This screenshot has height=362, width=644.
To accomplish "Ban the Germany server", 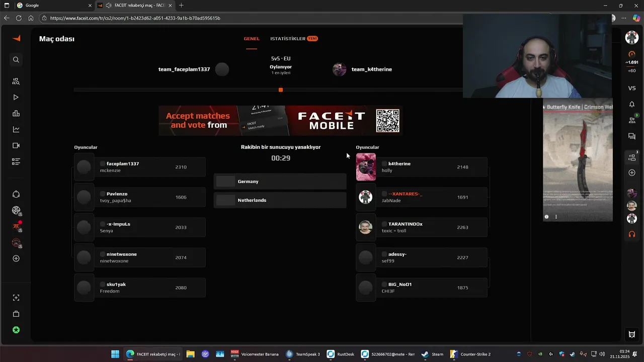I will pyautogui.click(x=280, y=182).
